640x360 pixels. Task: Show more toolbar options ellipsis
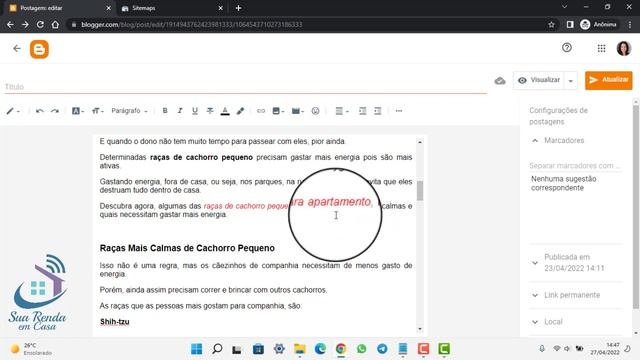399,111
